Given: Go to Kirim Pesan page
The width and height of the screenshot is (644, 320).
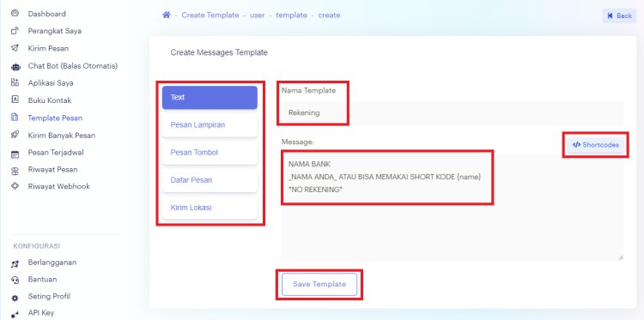Looking at the screenshot, I should 48,48.
